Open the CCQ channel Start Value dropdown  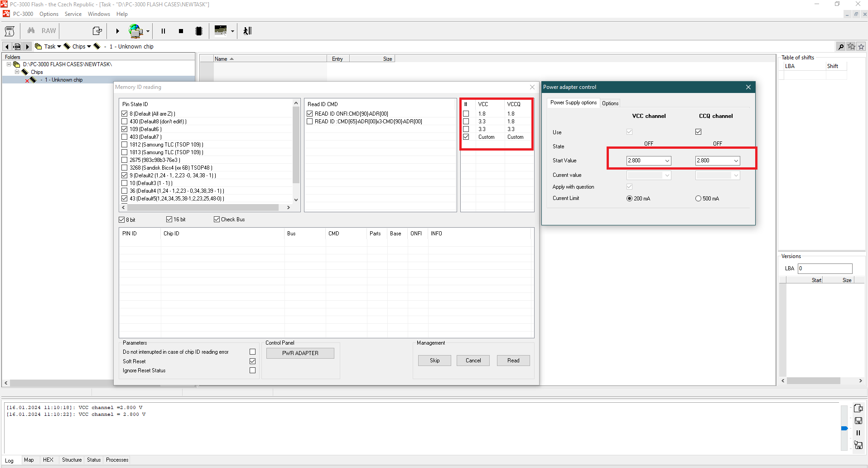(736, 161)
